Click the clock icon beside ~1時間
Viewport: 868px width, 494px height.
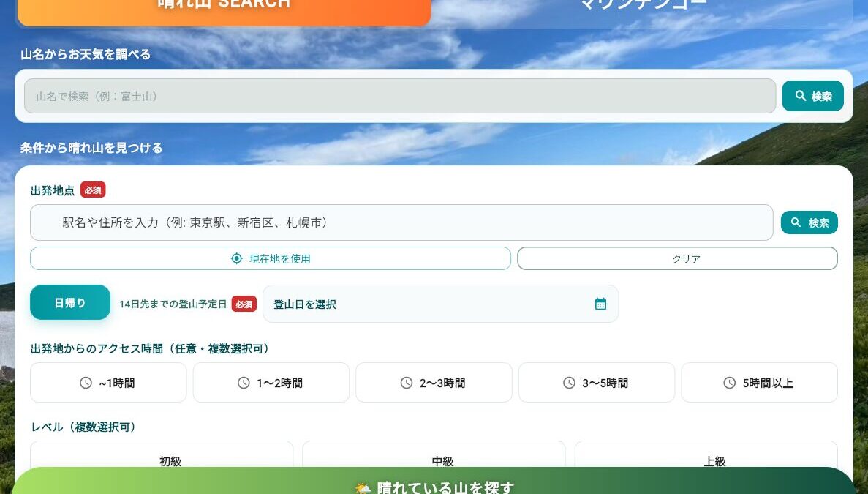pyautogui.click(x=86, y=383)
